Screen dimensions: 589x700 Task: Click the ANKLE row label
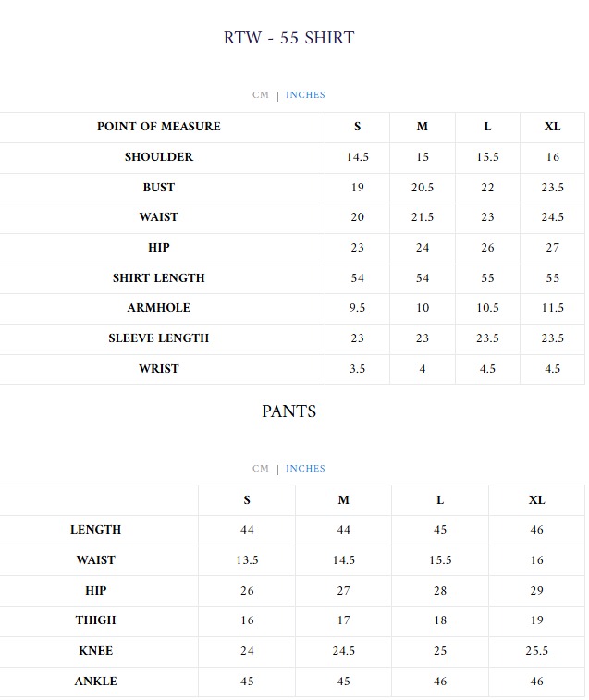click(x=96, y=682)
